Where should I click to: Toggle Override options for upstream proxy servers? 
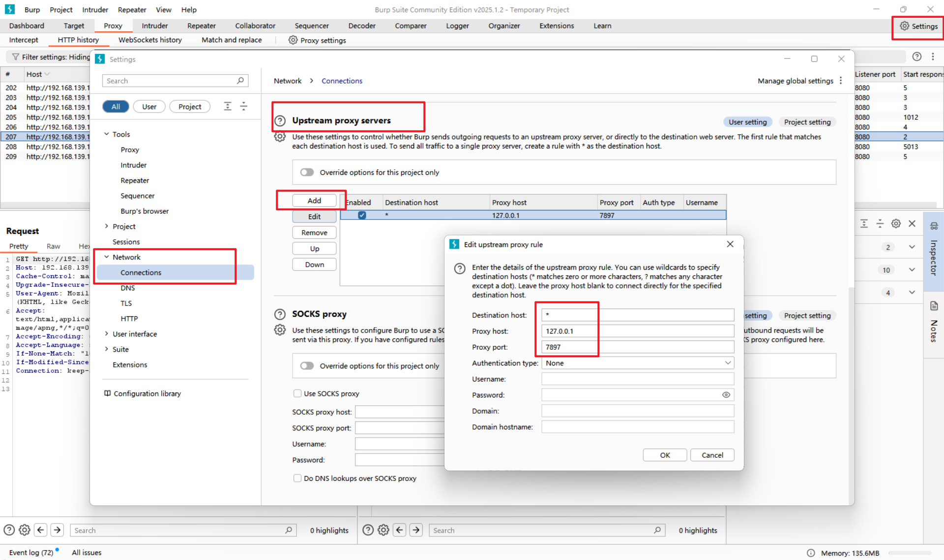coord(307,172)
